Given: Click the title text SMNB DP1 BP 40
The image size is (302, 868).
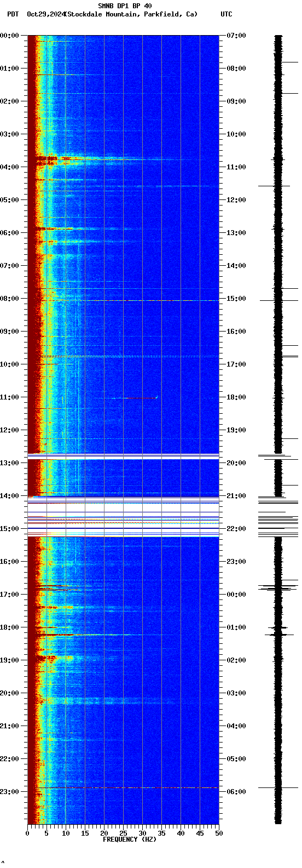Looking at the screenshot, I should [x=125, y=6].
